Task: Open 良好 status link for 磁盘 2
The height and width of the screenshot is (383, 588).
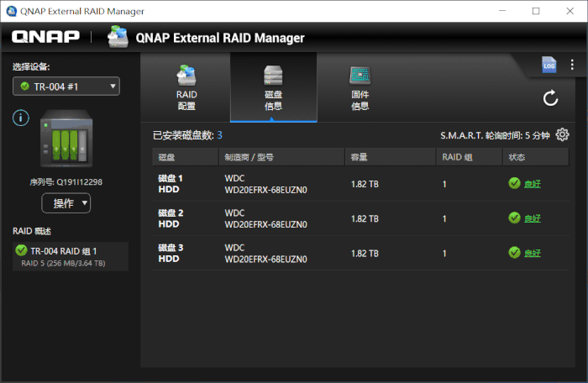Action: tap(532, 218)
